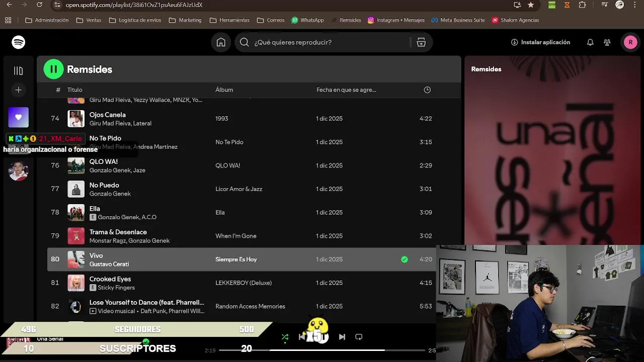This screenshot has width=644, height=362.
Task: Open WhatsApp bookmark
Action: [x=307, y=20]
